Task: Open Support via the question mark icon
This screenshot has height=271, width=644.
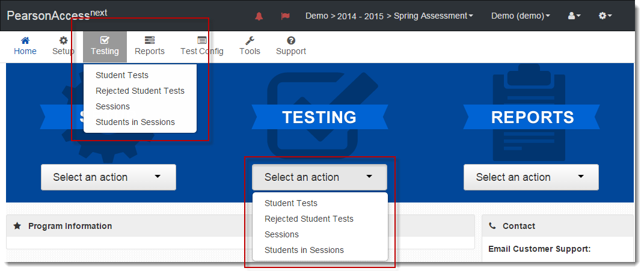Action: coord(291,40)
